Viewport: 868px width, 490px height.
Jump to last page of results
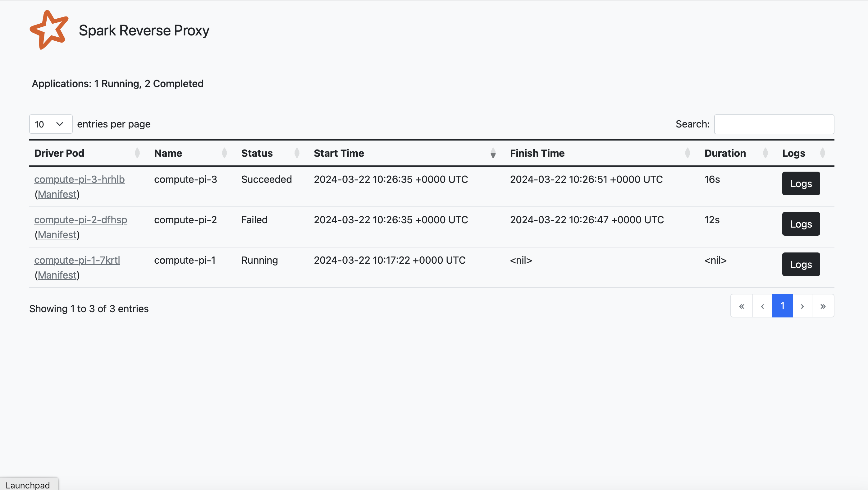[823, 306]
